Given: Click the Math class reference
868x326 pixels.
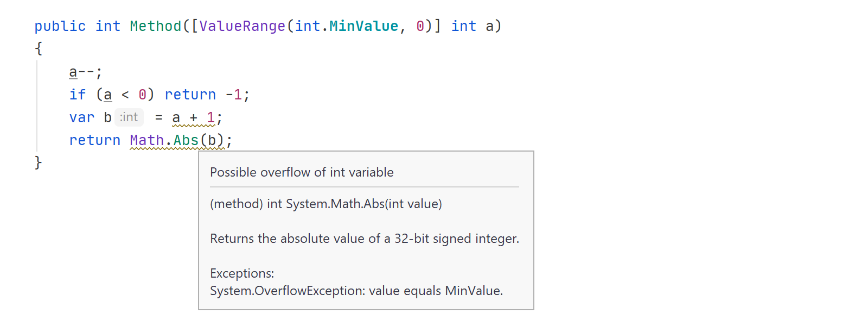Looking at the screenshot, I should (147, 141).
